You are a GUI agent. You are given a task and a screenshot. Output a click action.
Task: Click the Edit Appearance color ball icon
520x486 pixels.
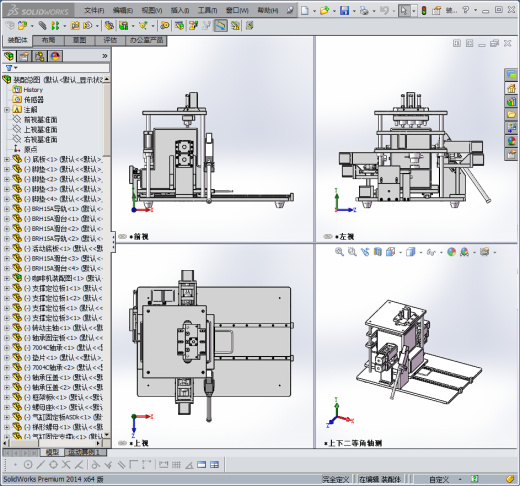click(451, 252)
